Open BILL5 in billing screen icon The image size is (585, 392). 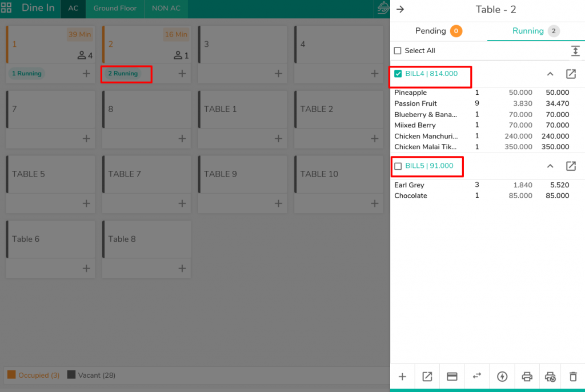[x=571, y=166]
